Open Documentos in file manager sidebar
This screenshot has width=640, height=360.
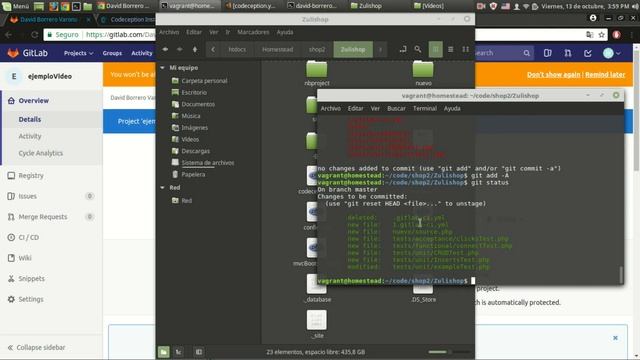198,104
